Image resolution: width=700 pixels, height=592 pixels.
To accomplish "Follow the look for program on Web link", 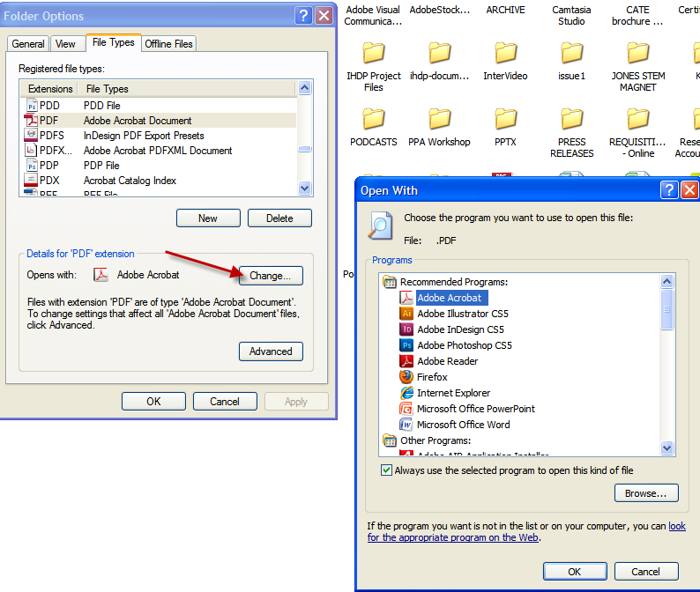I will point(453,537).
